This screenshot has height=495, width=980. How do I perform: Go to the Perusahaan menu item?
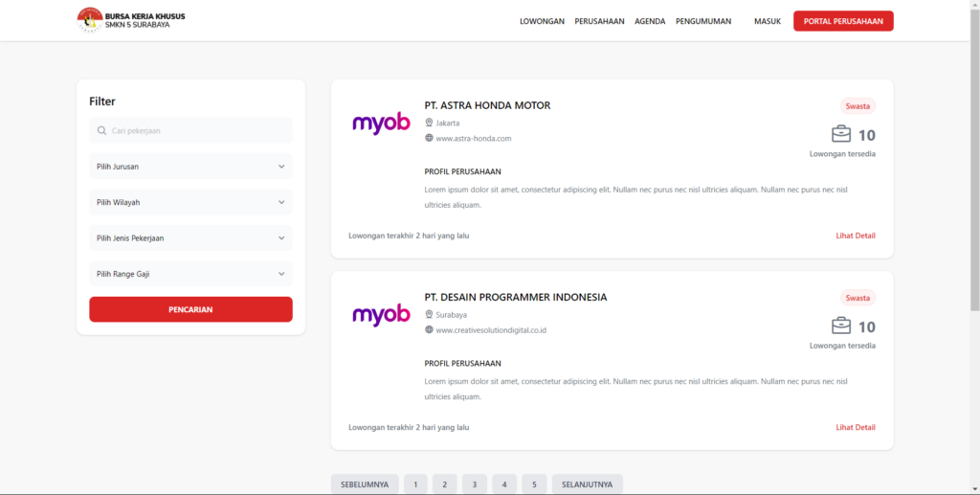pyautogui.click(x=599, y=21)
